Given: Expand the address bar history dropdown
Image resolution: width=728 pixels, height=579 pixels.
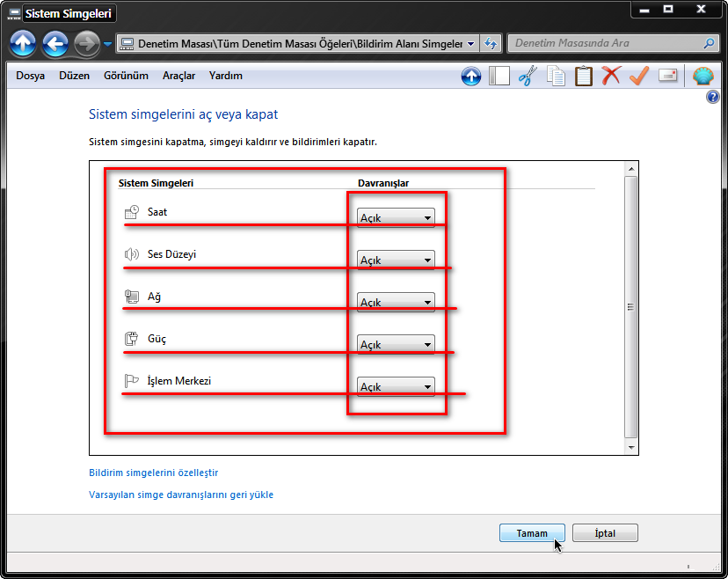Looking at the screenshot, I should tap(470, 44).
